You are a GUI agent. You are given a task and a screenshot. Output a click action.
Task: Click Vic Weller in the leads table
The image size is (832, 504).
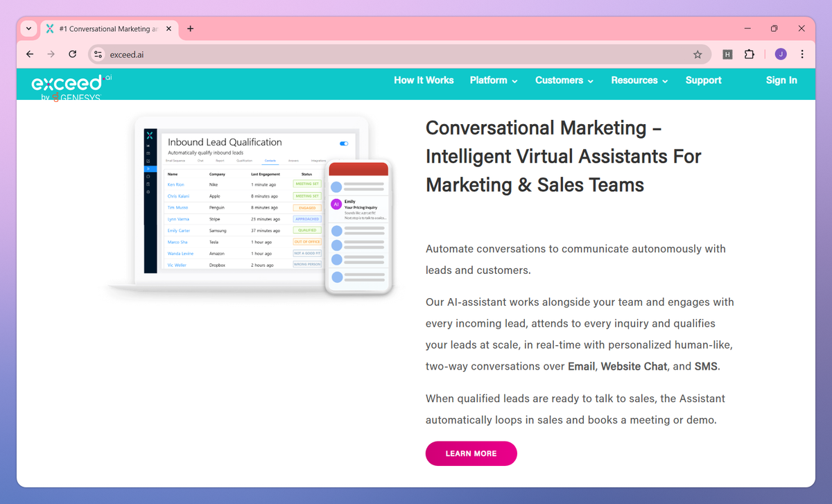(177, 265)
